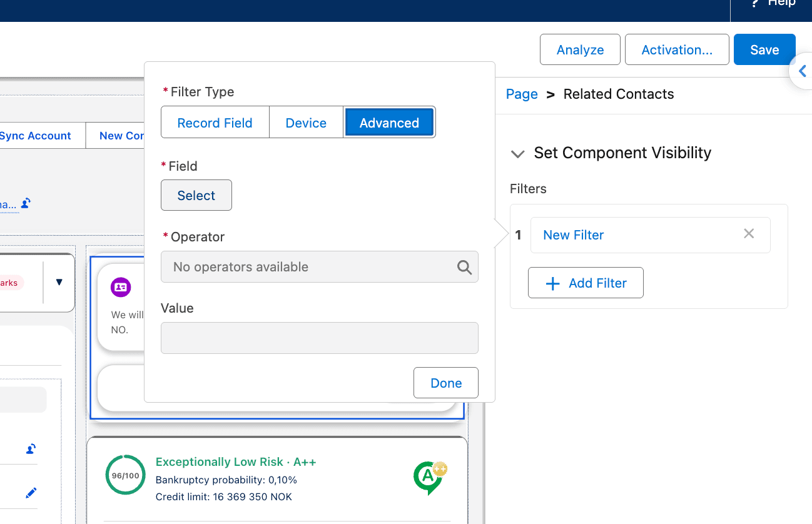This screenshot has width=812, height=524.
Task: Open the New Filter entry
Action: click(x=574, y=235)
